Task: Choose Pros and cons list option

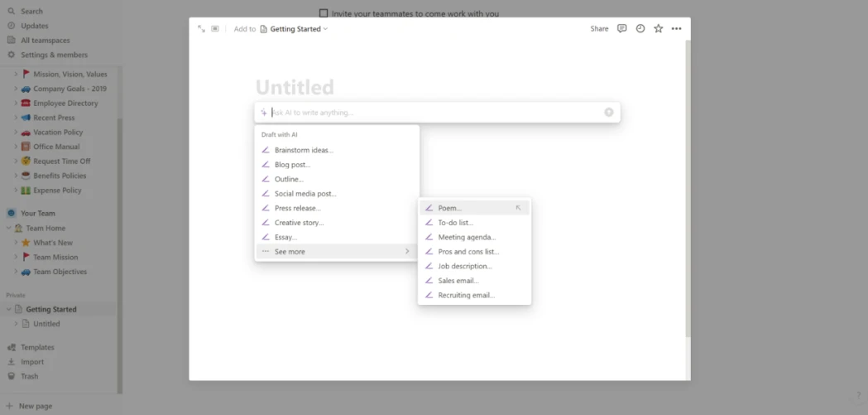Action: click(474, 252)
